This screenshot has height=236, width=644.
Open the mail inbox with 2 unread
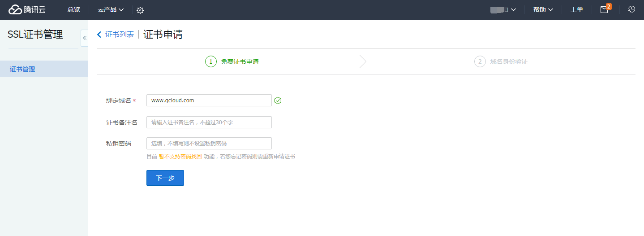604,10
